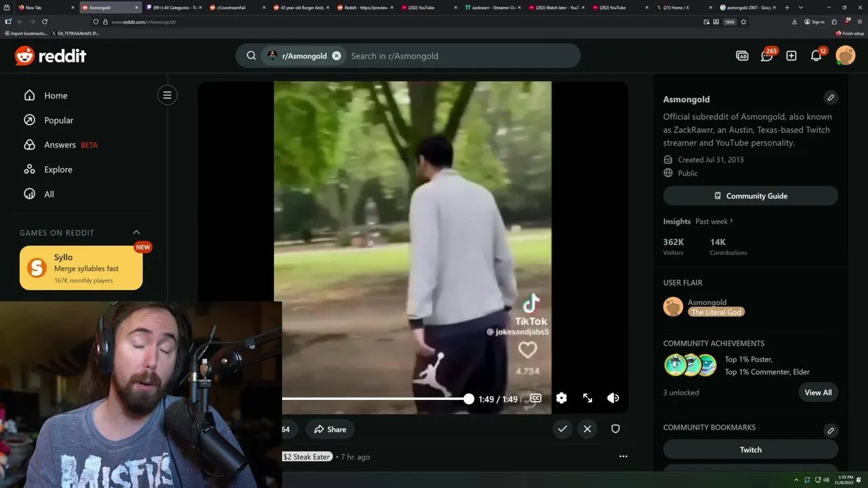
Task: Open the Import bookmarks bookmark item
Action: coord(26,33)
